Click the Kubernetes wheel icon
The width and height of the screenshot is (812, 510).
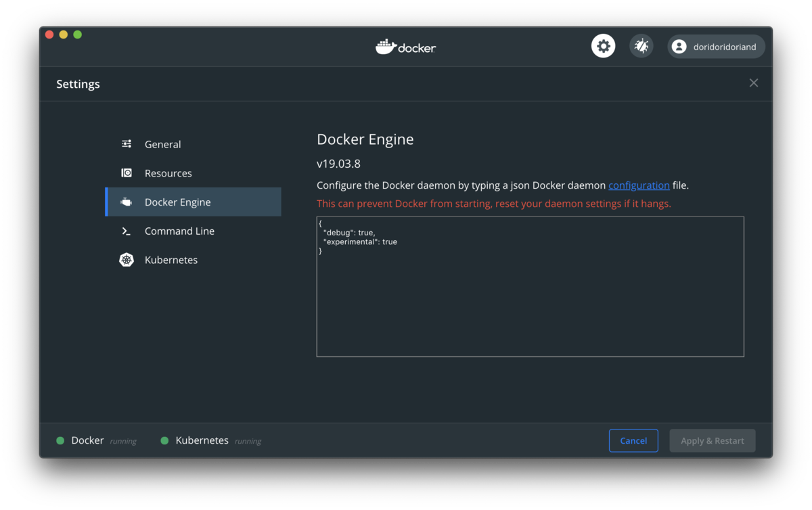[x=127, y=260]
